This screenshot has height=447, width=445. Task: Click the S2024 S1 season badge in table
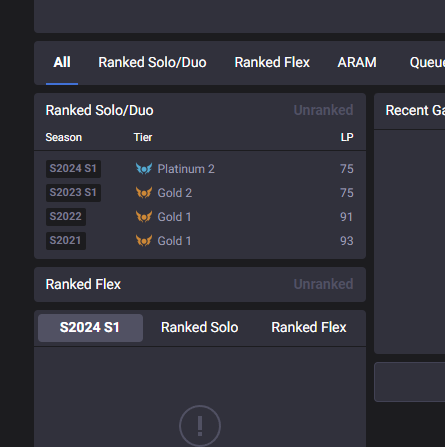click(73, 169)
